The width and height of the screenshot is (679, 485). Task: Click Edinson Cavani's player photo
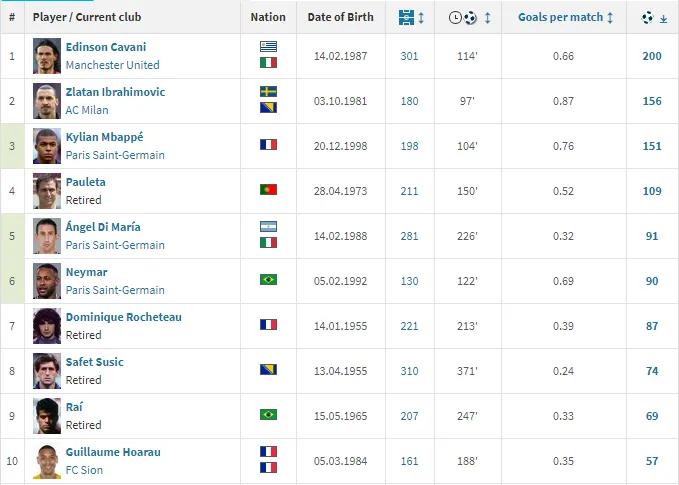[46, 56]
